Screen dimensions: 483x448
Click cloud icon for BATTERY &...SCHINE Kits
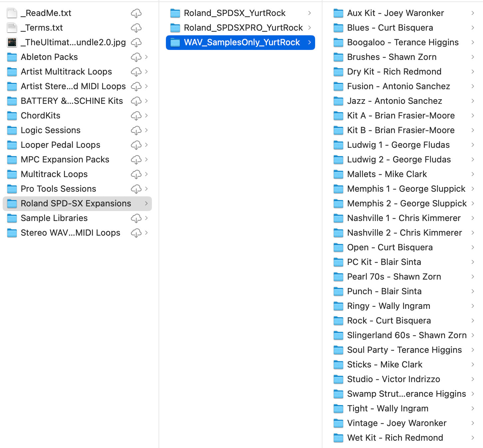136,101
